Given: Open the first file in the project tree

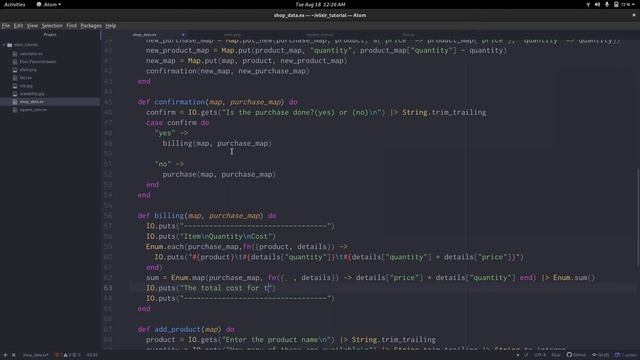Looking at the screenshot, I should click(31, 53).
